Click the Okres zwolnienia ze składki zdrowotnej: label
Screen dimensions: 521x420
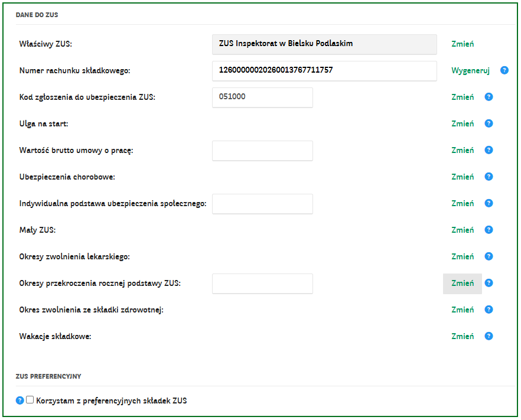(92, 310)
